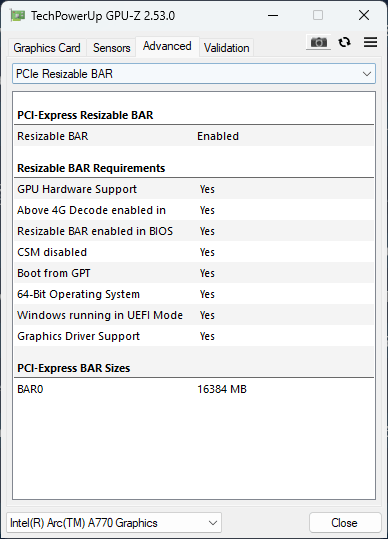Select the BAR0 16384 MB row
The width and height of the screenshot is (388, 539).
[194, 389]
